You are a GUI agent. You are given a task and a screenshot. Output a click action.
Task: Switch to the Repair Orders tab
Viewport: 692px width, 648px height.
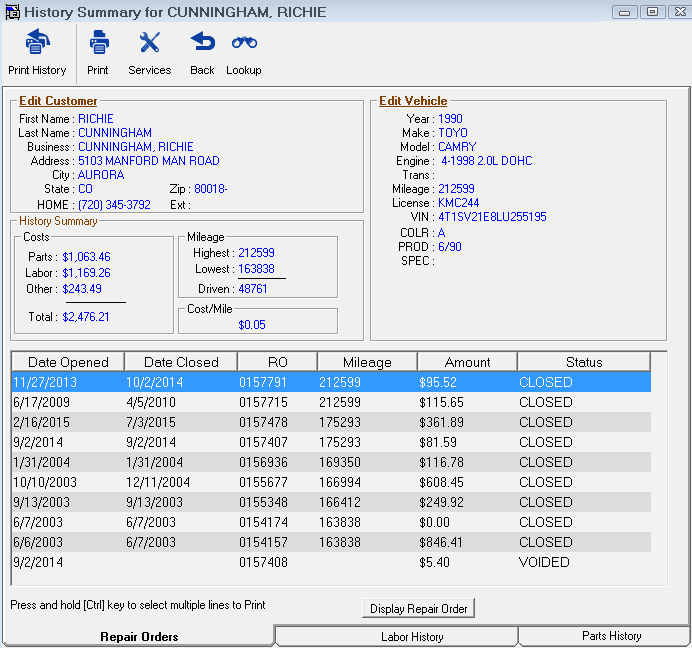(139, 637)
